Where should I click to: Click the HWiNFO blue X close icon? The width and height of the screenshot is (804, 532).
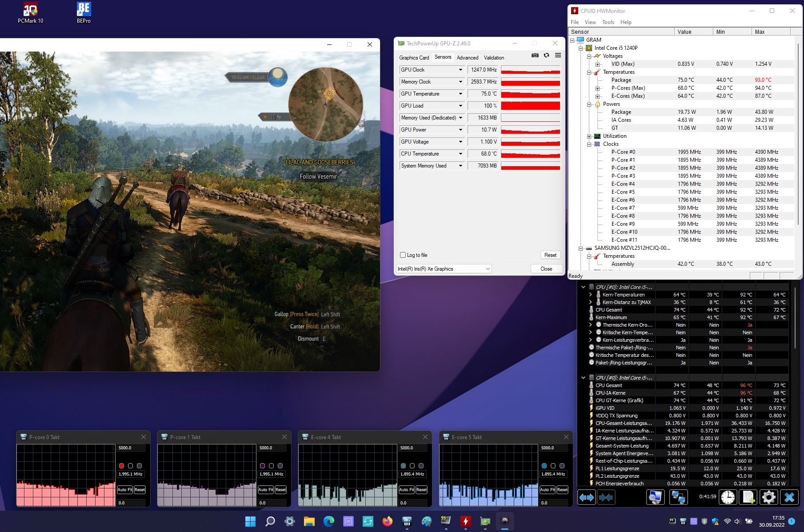click(x=789, y=497)
